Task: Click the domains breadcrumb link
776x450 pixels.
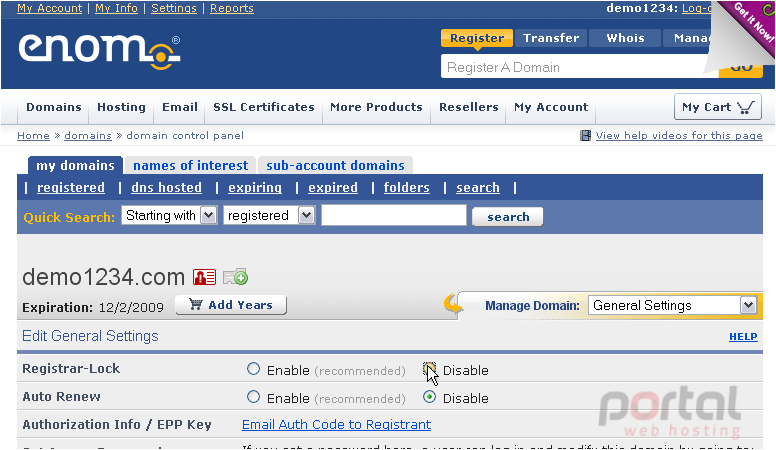Action: click(88, 136)
